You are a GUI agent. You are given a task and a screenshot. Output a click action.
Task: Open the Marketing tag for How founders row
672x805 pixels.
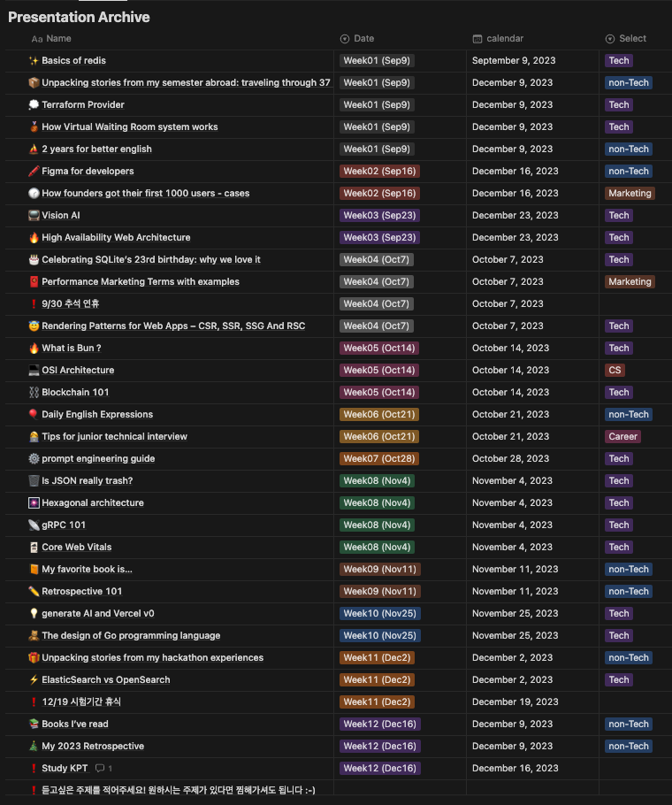[630, 193]
